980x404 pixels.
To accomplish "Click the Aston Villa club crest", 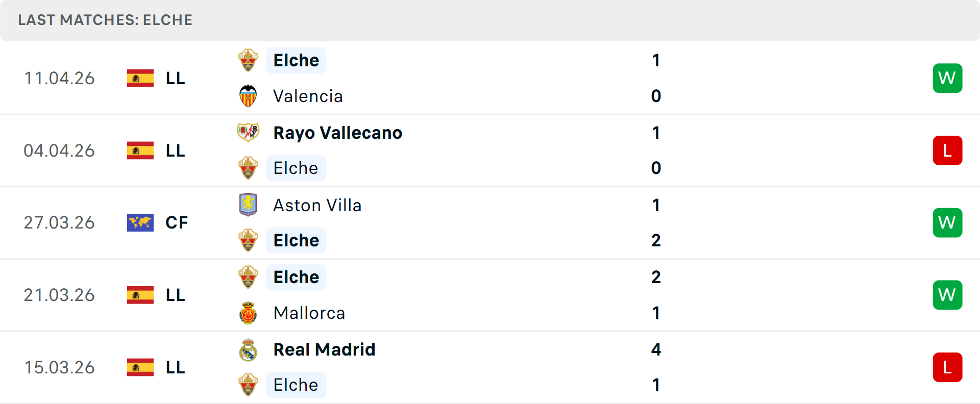I will click(x=248, y=205).
